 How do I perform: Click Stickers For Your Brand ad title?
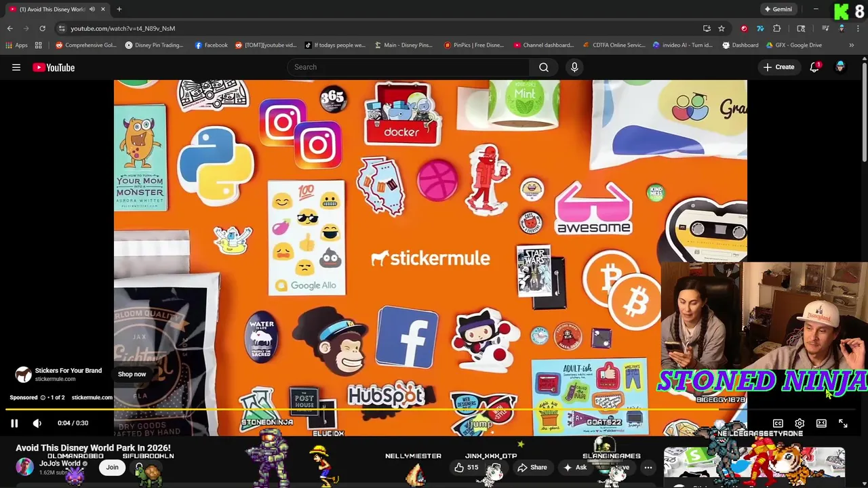click(68, 371)
